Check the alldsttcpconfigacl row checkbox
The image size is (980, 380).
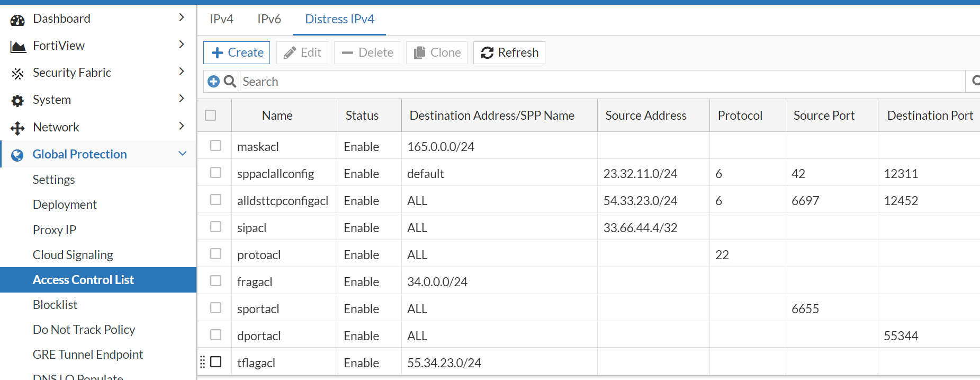coord(215,199)
